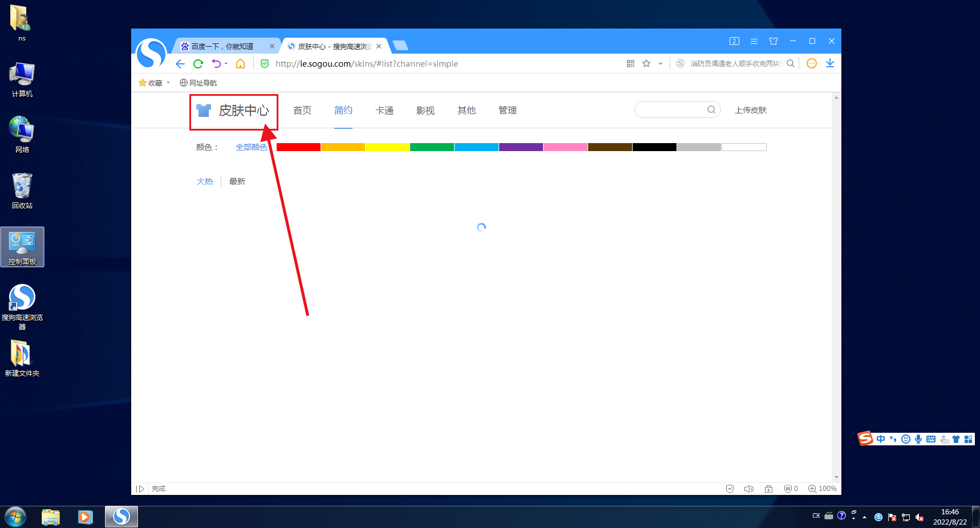Click the page scrollbar down arrow
This screenshot has width=980, height=528.
point(836,477)
